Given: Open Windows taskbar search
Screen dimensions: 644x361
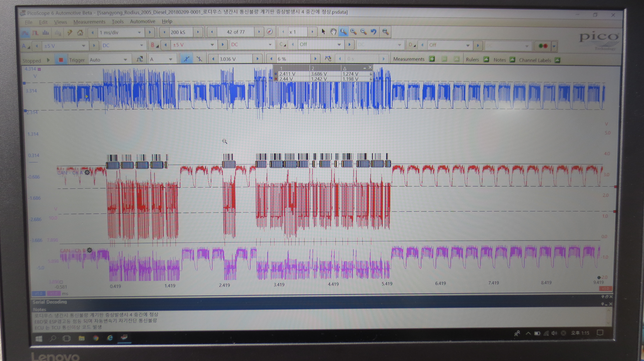Looking at the screenshot, I should (53, 339).
